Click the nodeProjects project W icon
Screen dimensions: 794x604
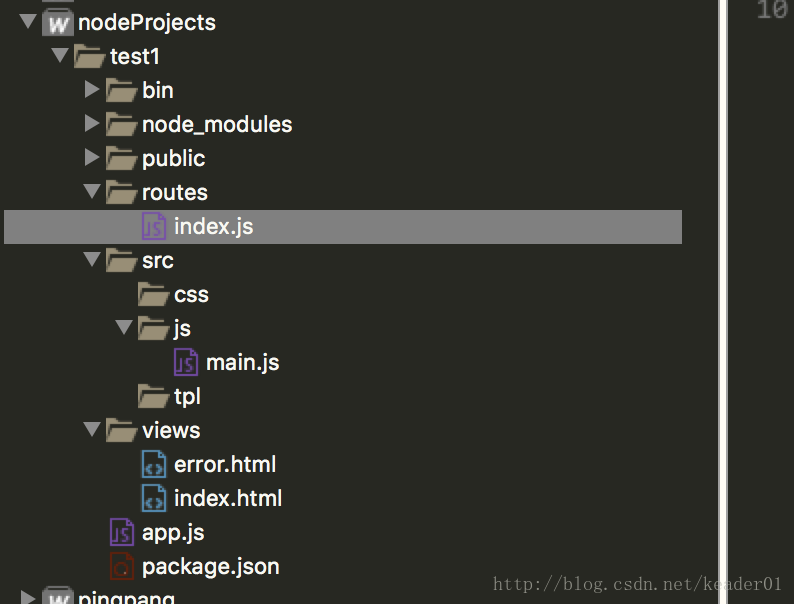[x=58, y=22]
